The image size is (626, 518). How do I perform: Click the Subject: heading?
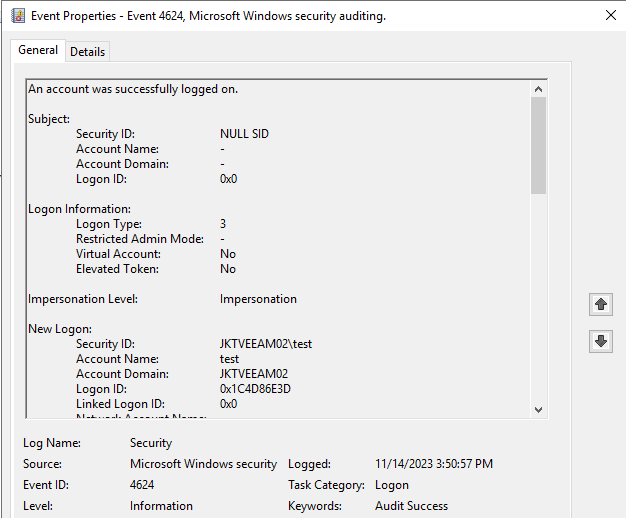[x=49, y=119]
